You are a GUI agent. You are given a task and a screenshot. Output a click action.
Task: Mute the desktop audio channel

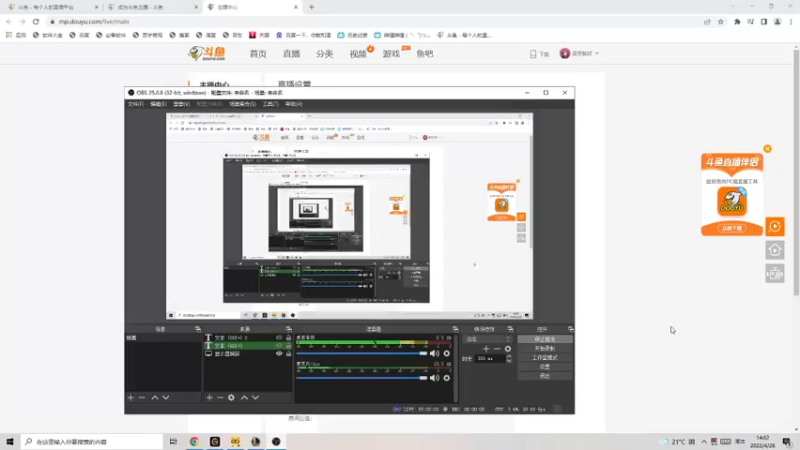(x=434, y=353)
